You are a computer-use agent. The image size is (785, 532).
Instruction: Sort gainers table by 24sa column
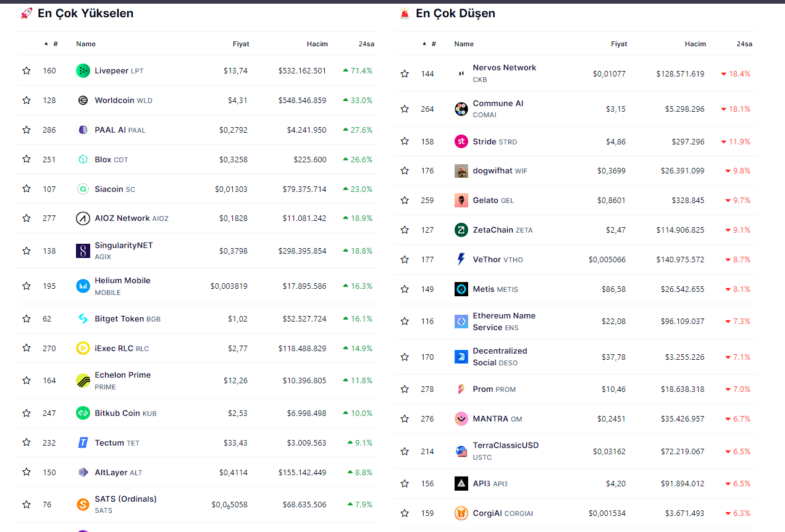coord(366,44)
